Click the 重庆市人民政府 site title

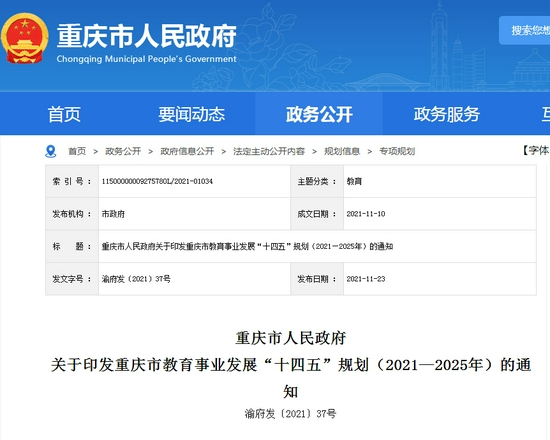[x=147, y=36]
